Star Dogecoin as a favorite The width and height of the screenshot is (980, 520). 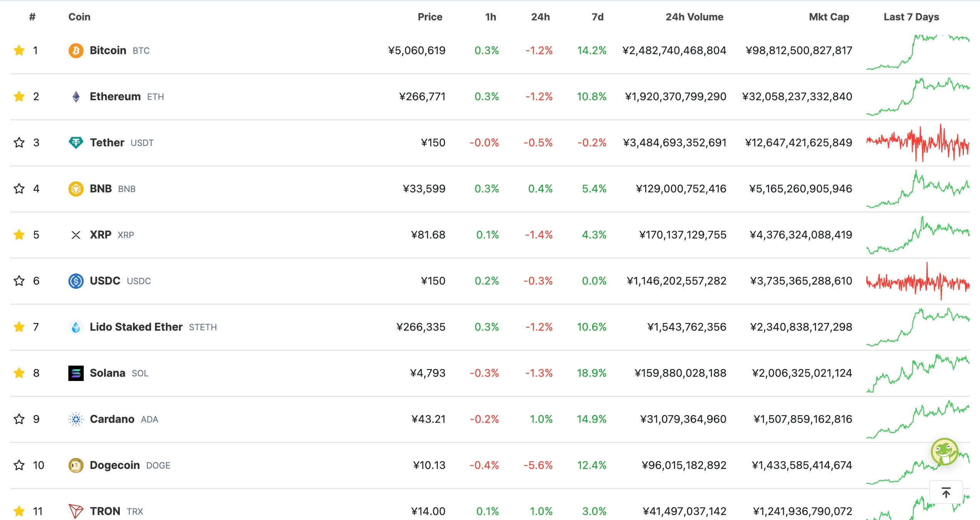click(19, 465)
